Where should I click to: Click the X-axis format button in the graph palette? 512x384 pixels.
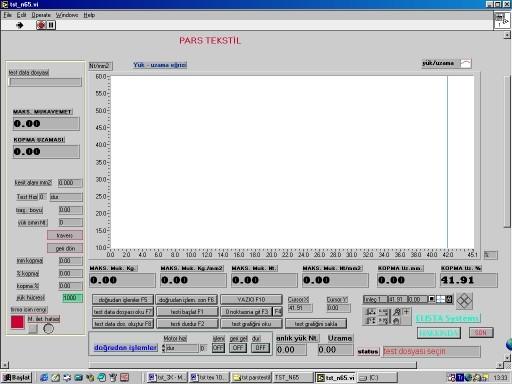383,312
